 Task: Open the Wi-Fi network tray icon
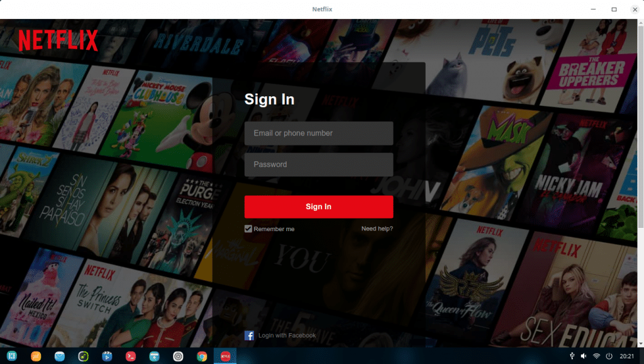pyautogui.click(x=596, y=356)
